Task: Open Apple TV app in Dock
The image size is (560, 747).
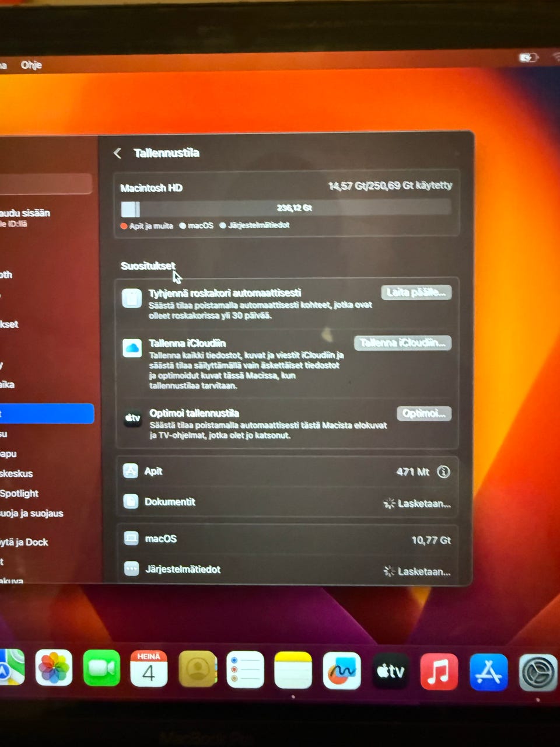Action: 390,671
